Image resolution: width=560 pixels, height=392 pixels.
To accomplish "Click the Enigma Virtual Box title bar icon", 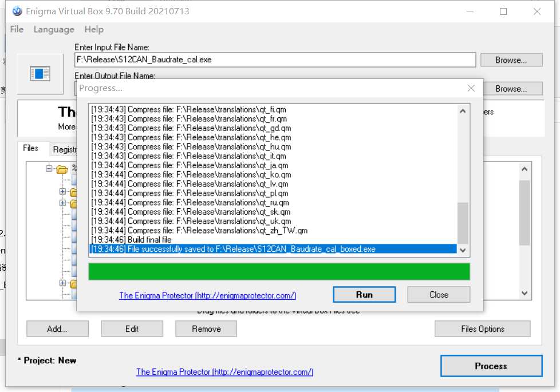I will 17,11.
